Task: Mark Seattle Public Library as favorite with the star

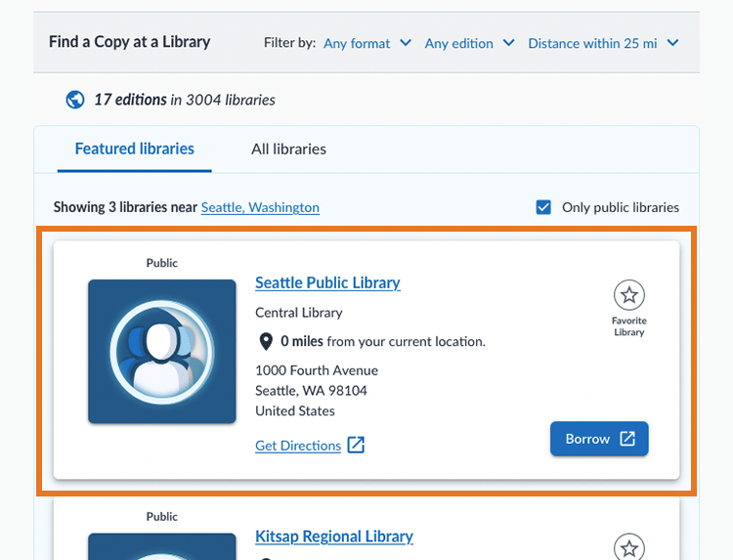Action: pos(629,294)
